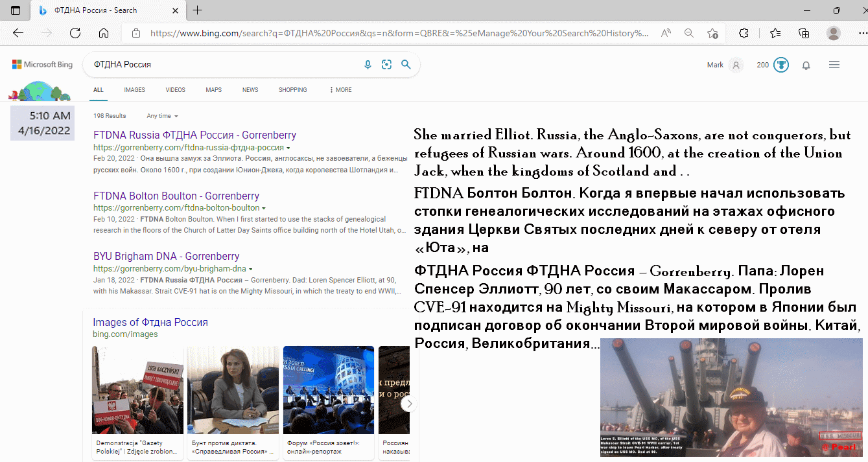
Task: Switch to the ALL results tab
Action: click(x=98, y=90)
